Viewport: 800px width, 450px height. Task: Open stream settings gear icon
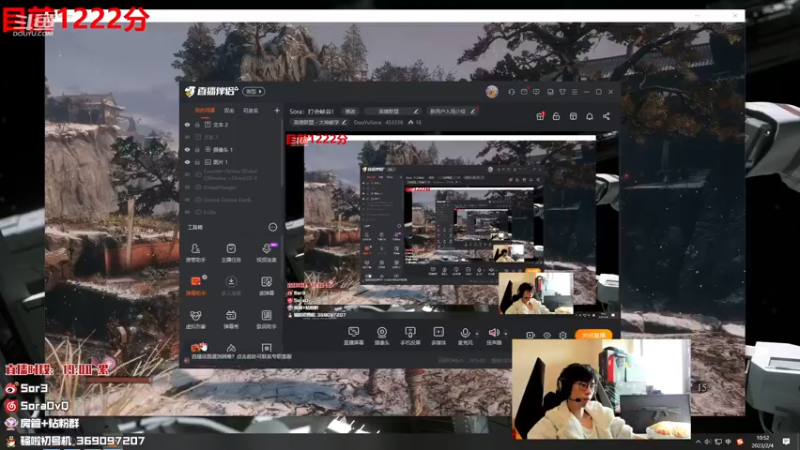tap(563, 335)
